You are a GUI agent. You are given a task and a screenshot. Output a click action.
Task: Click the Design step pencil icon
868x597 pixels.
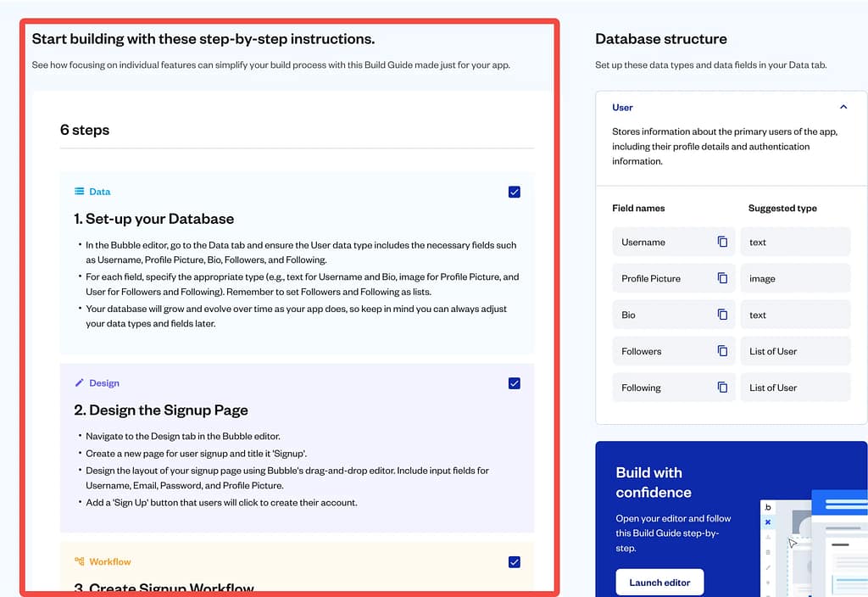click(x=80, y=383)
